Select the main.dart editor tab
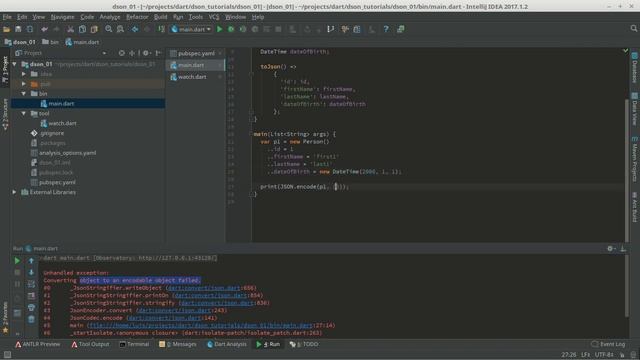 tap(196, 65)
